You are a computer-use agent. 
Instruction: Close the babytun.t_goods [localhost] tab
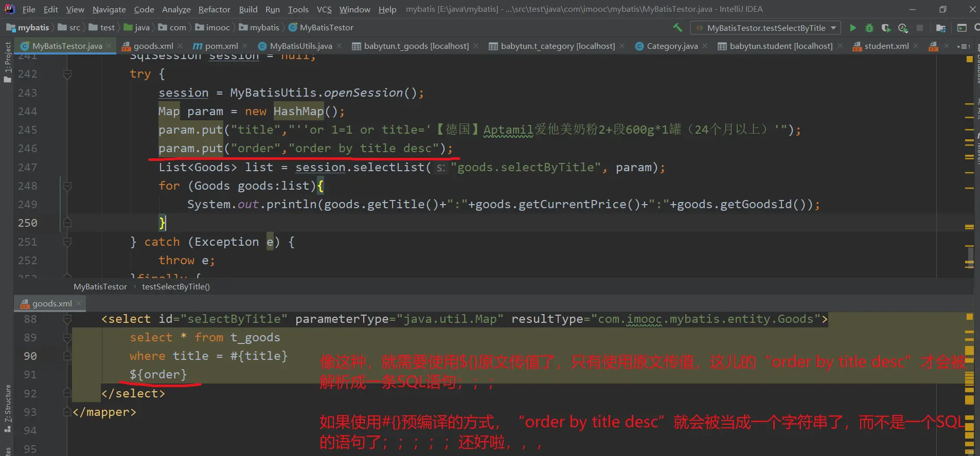point(476,46)
